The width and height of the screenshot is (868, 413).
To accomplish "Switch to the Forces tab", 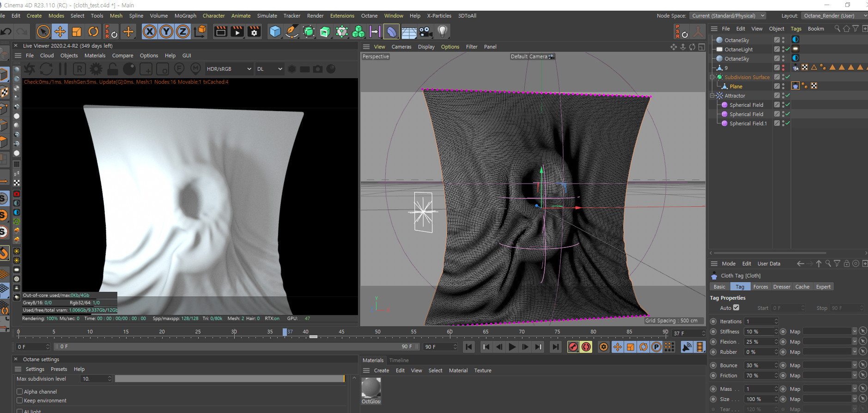I will coord(760,287).
